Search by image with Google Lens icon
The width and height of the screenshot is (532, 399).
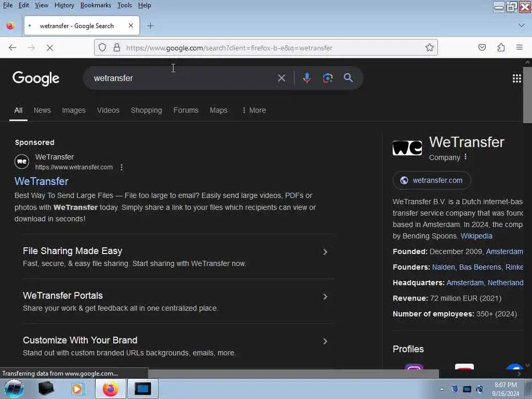coord(327,78)
